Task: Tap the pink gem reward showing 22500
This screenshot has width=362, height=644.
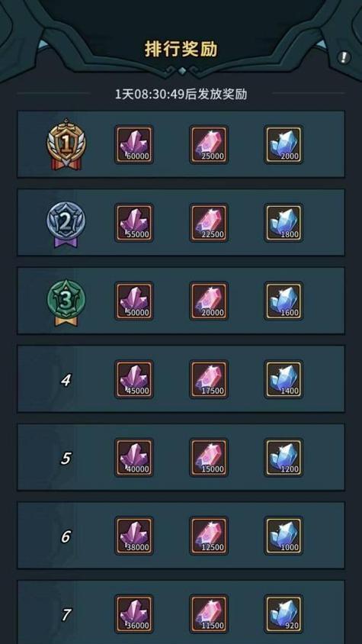Action: (209, 223)
